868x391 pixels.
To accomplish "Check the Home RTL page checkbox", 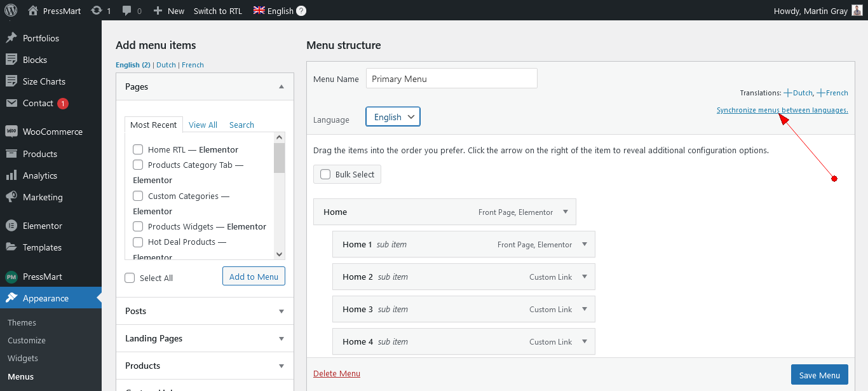I will tap(137, 149).
